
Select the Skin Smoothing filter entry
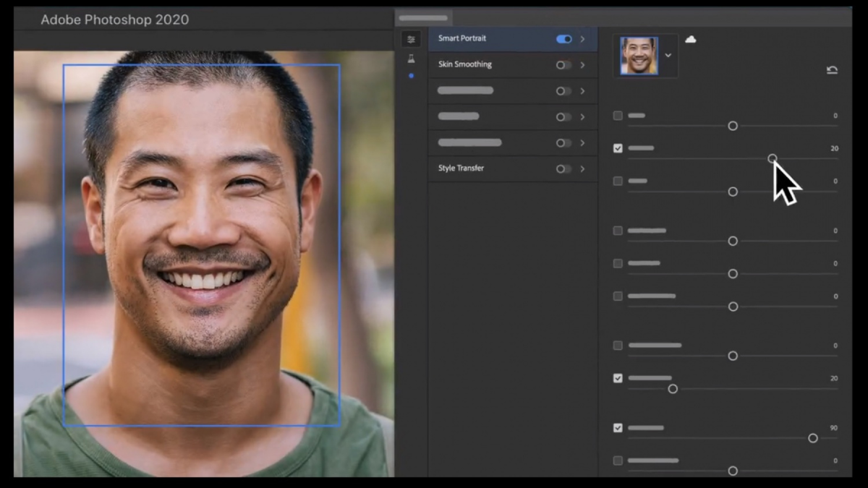point(464,64)
